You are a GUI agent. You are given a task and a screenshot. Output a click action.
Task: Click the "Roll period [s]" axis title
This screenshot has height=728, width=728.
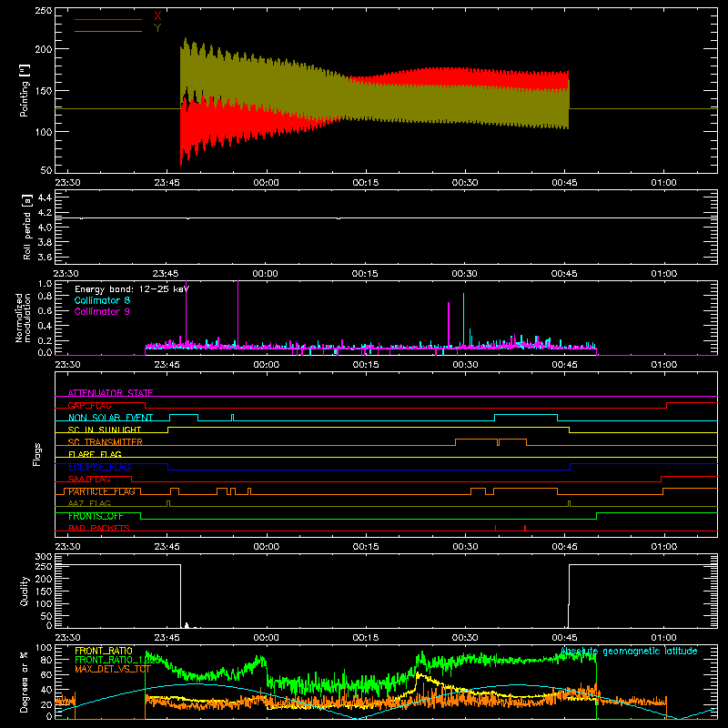click(x=27, y=227)
